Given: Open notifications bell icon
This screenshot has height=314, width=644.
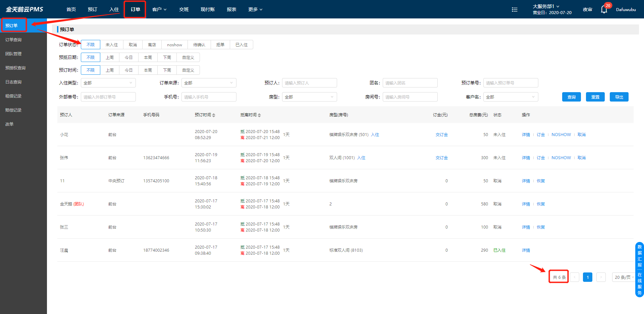Looking at the screenshot, I should pos(604,10).
